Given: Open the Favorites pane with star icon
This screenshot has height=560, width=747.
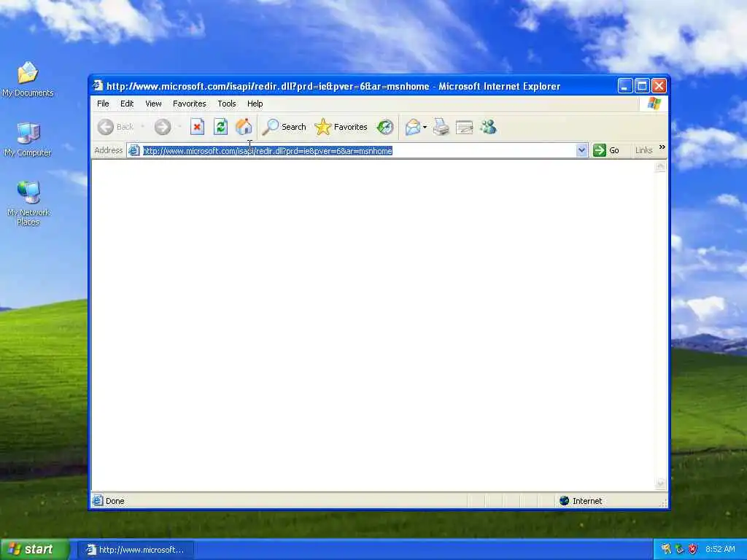Looking at the screenshot, I should click(x=341, y=127).
